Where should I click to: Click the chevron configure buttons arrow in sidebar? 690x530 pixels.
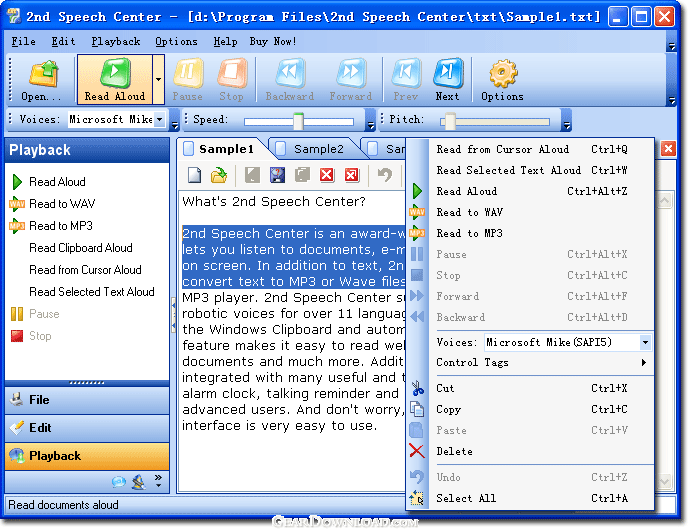(x=158, y=481)
